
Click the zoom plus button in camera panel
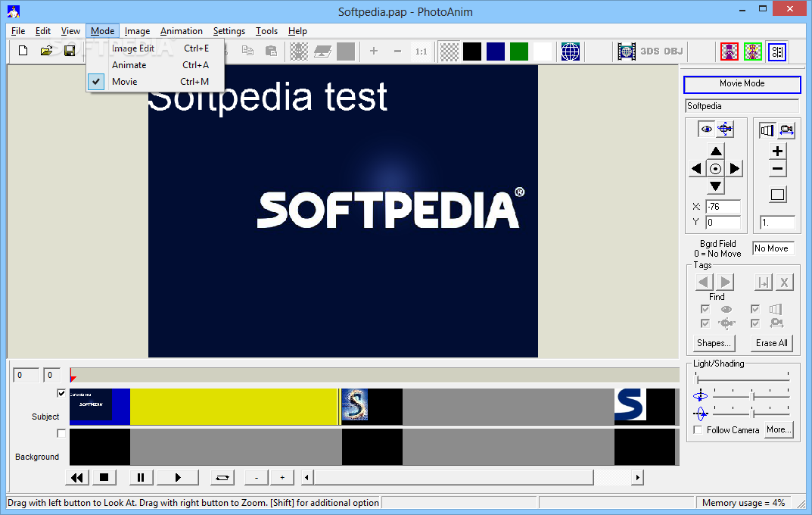click(777, 151)
